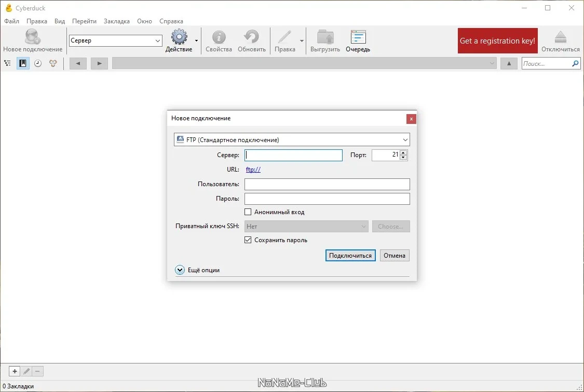The width and height of the screenshot is (584, 392).
Task: Click the Подключиться button
Action: [350, 256]
